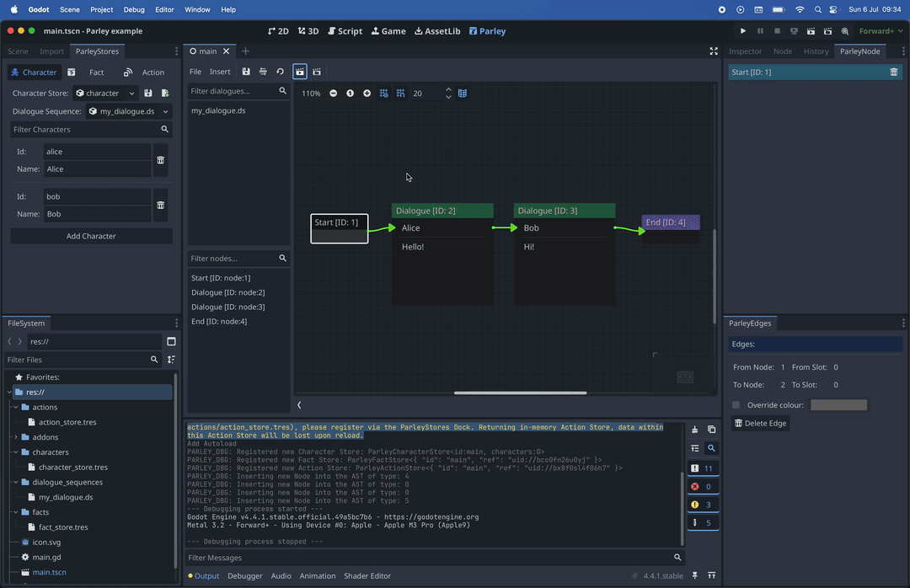910x588 pixels.
Task: Click the zoom out minus icon
Action: pos(334,94)
